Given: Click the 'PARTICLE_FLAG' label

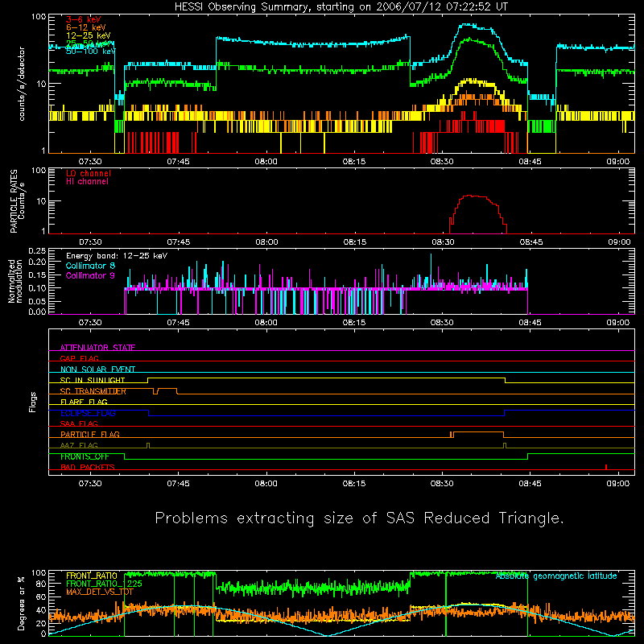Looking at the screenshot, I should 90,435.
